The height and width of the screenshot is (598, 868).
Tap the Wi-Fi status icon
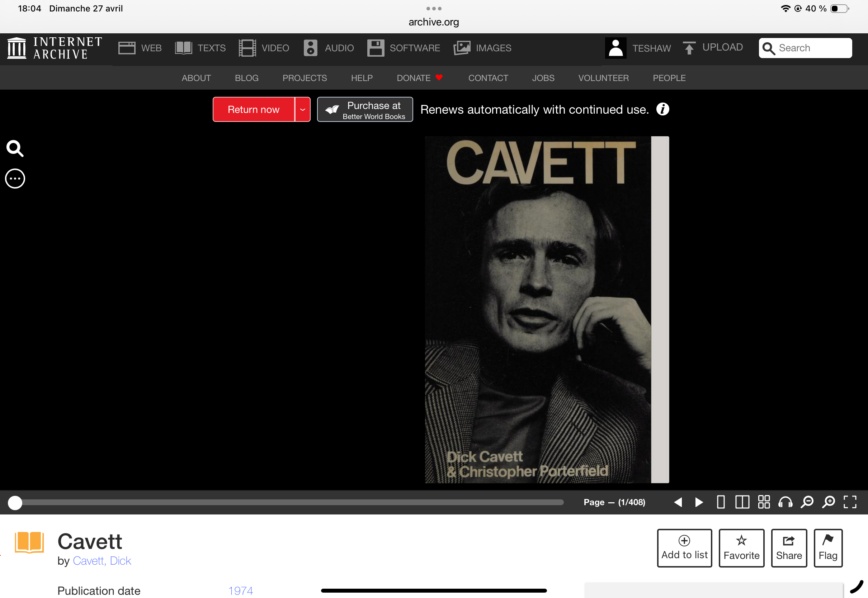pyautogui.click(x=785, y=8)
